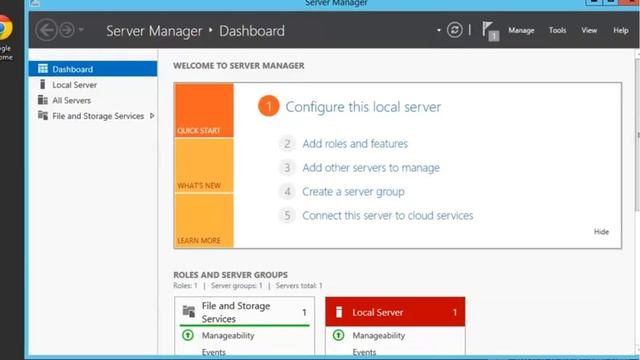The height and width of the screenshot is (360, 640).
Task: Select the Learn More tile
Action: click(204, 220)
